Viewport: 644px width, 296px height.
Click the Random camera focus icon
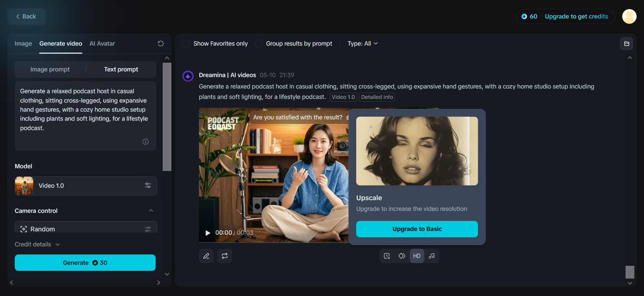(x=23, y=229)
